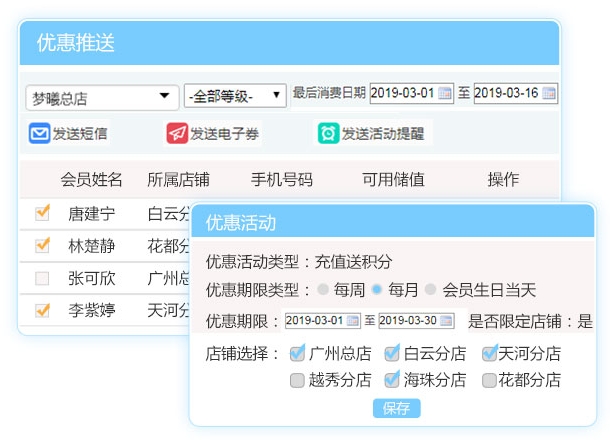Viewport: 616px width, 448px height.
Task: Click the 2019-03-16 last consumption date field
Action: click(515, 93)
